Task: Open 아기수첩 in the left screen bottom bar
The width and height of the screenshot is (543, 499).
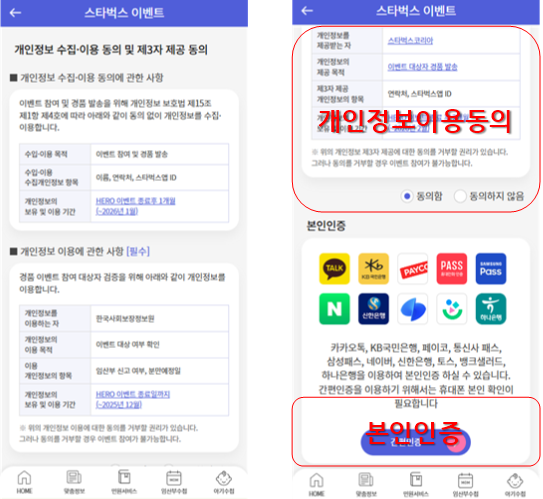Action: (224, 482)
